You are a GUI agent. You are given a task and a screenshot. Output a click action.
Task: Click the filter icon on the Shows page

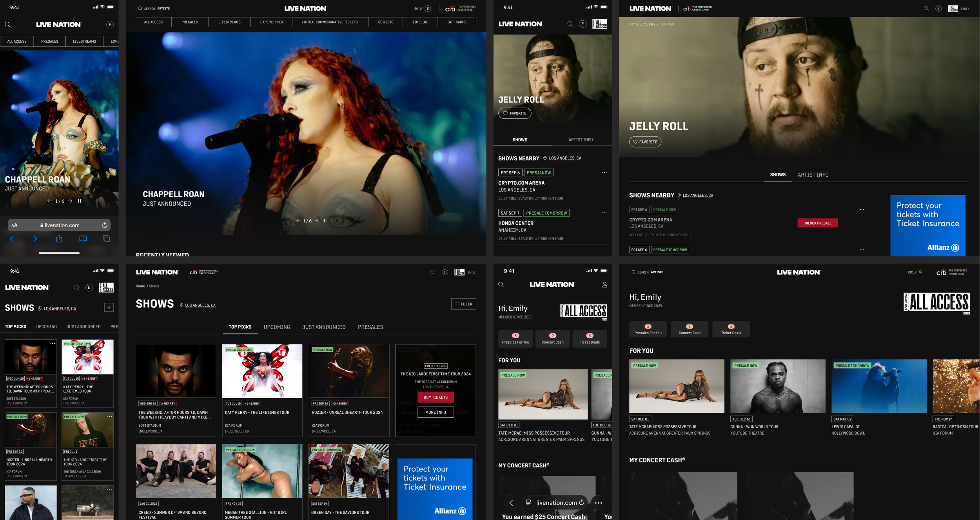464,304
